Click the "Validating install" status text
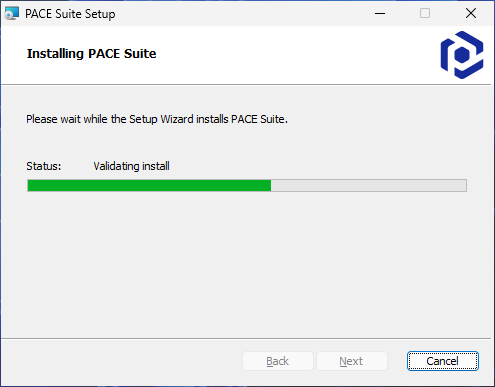The height and width of the screenshot is (387, 495). pos(131,166)
